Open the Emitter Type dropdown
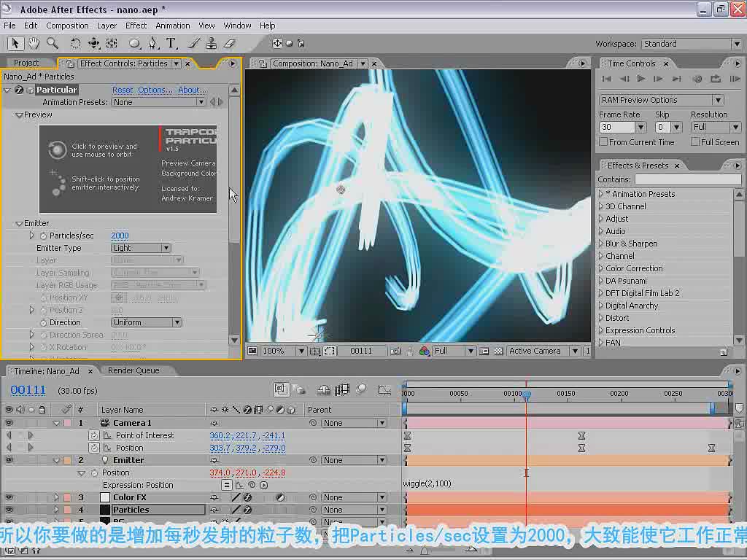The height and width of the screenshot is (560, 747). [141, 248]
